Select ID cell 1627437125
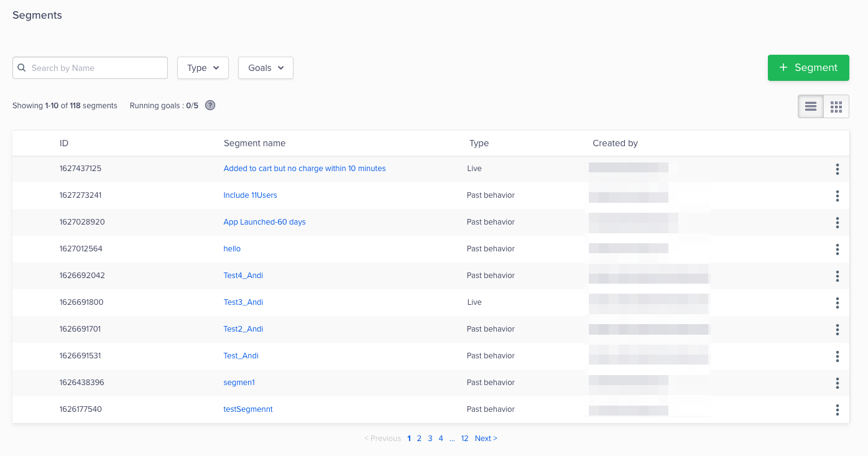This screenshot has height=456, width=868. point(80,169)
